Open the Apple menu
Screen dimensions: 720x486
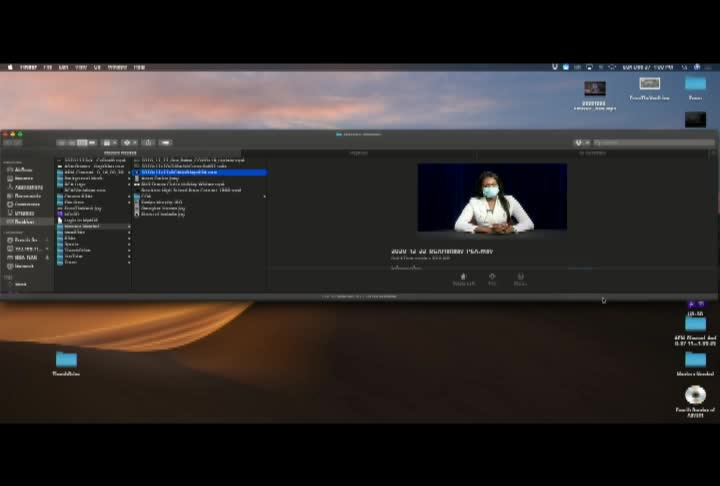click(10, 67)
